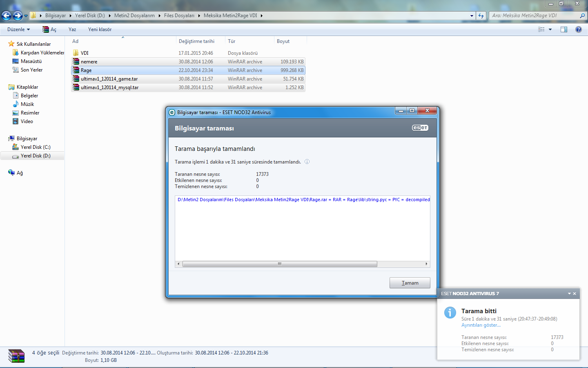
Task: Click the Tamam button in ESET dialog
Action: tap(410, 283)
